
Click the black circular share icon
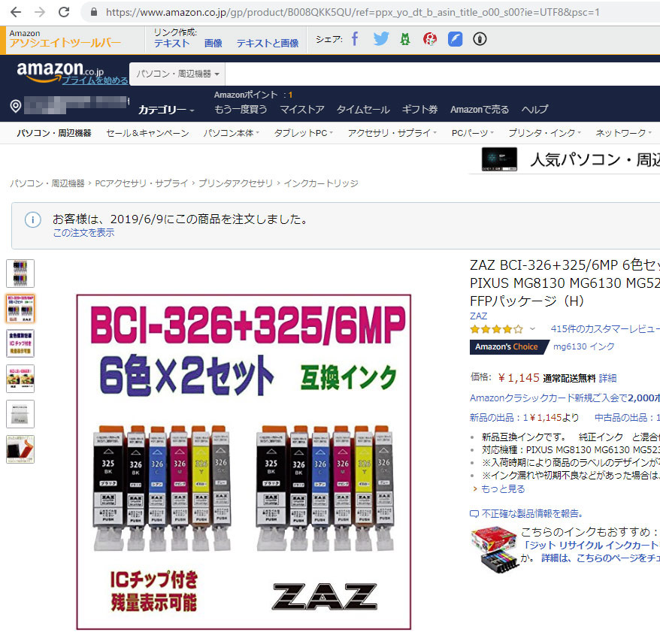(x=480, y=39)
